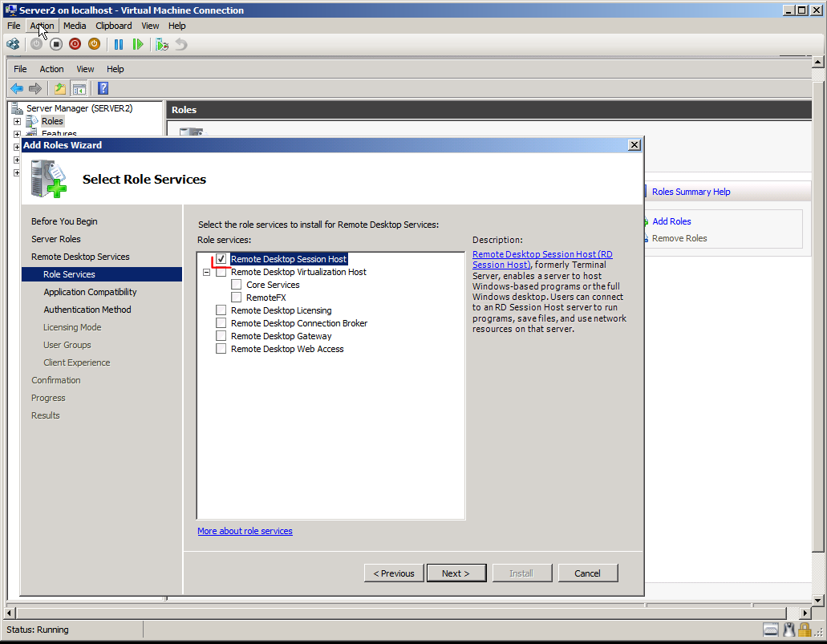Close the Add Roles Wizard dialog
This screenshot has height=644, width=827.
(634, 145)
